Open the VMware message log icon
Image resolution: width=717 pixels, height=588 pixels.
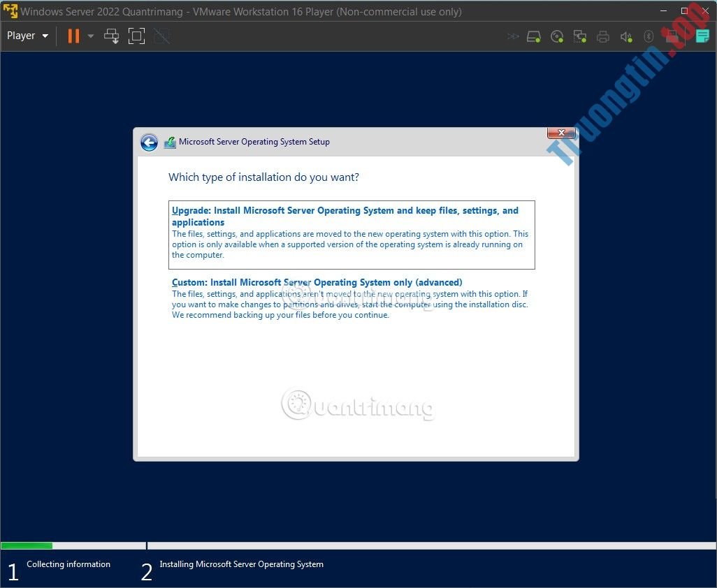[702, 36]
